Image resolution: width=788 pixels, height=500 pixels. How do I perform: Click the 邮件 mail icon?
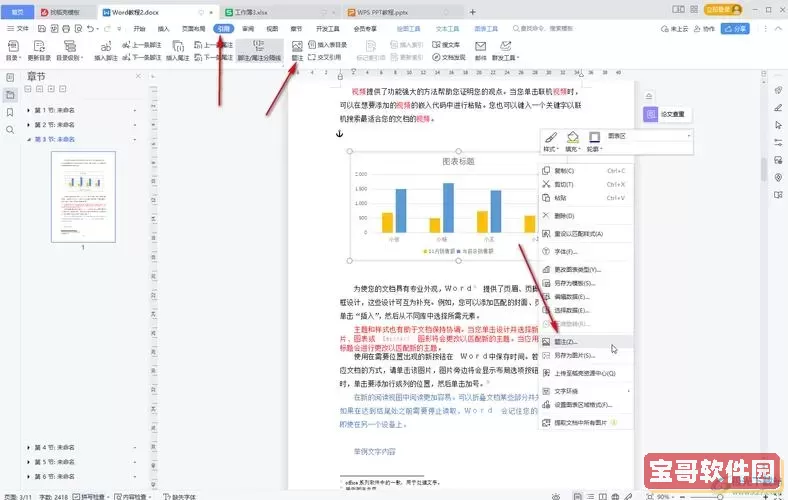pos(480,51)
